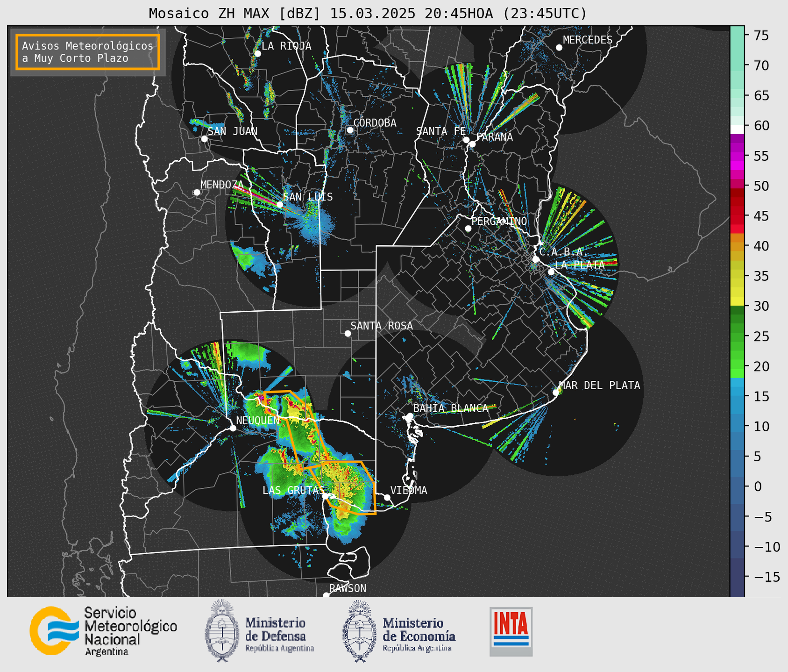Pick the white 60 dBZ colorbar band

tap(737, 129)
